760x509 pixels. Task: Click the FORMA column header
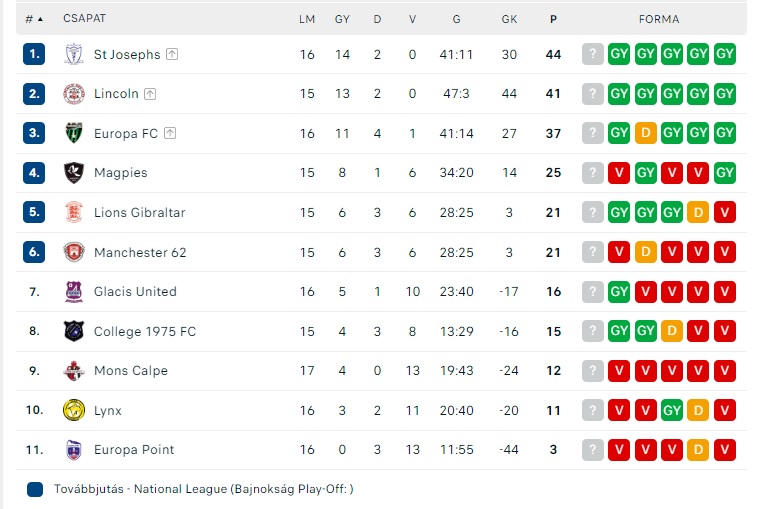(x=659, y=19)
